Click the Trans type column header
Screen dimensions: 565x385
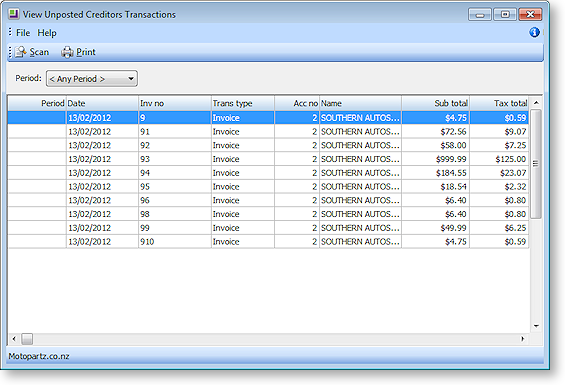pos(243,103)
